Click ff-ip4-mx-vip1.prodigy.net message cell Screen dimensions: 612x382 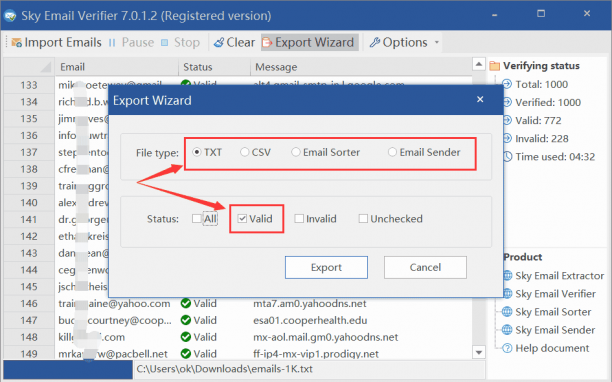[316, 354]
